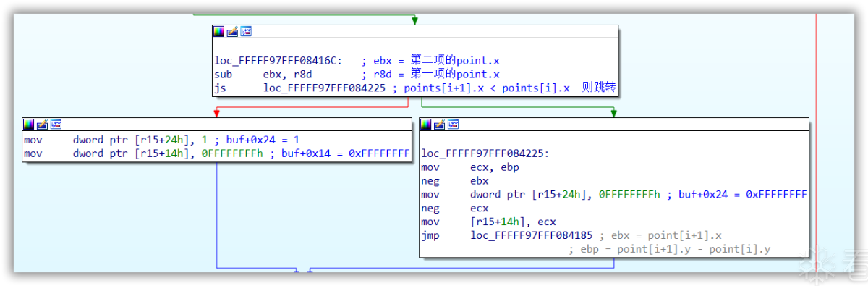Screen dimensions: 868x286
Task: Follow the jmp target loc_FFFFF97FFF084185
Action: (x=532, y=236)
